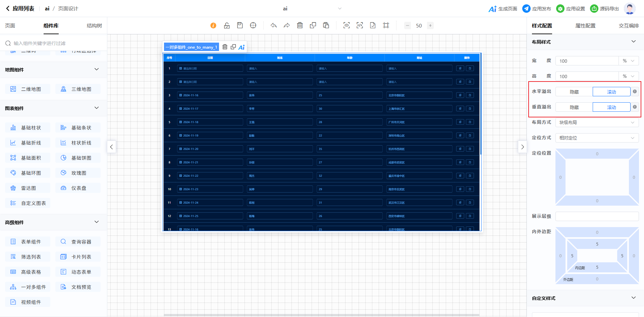Click the component keyword search field

coord(54,43)
